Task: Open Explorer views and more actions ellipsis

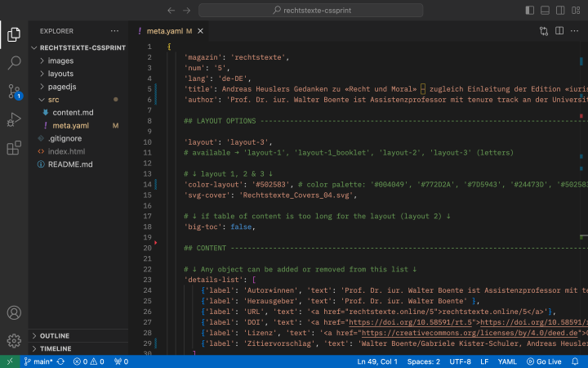Action: tap(114, 31)
